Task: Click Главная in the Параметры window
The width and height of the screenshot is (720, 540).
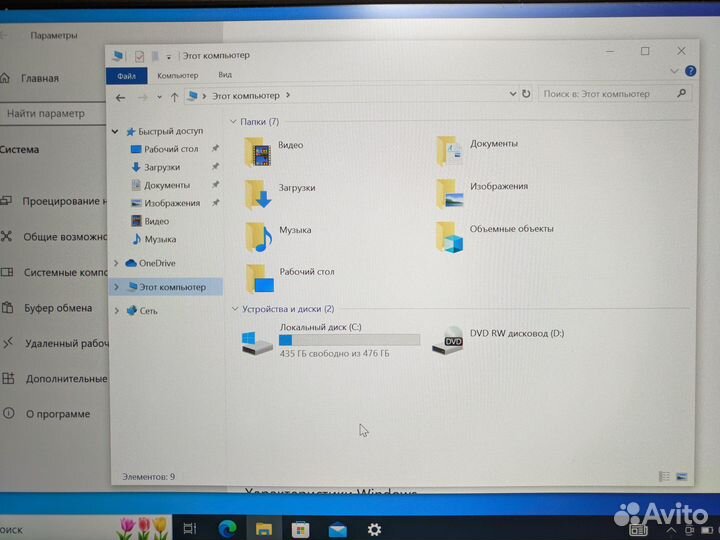Action: [x=40, y=78]
